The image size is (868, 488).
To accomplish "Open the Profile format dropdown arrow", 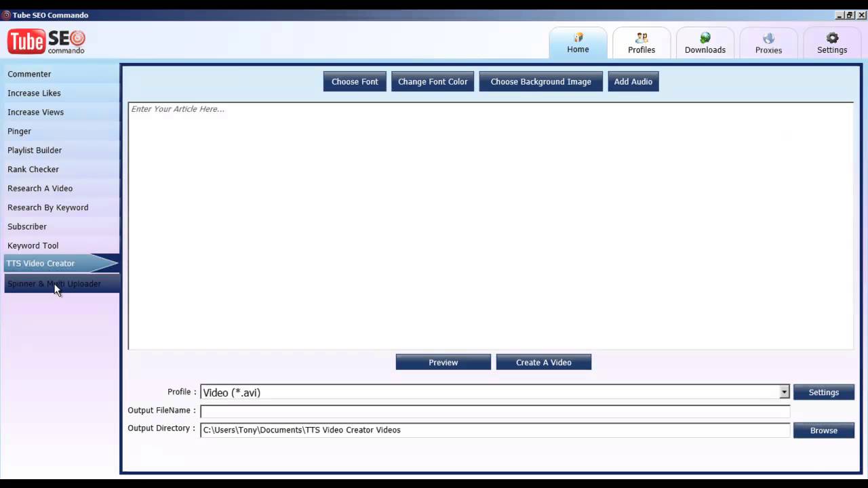I will click(x=784, y=392).
